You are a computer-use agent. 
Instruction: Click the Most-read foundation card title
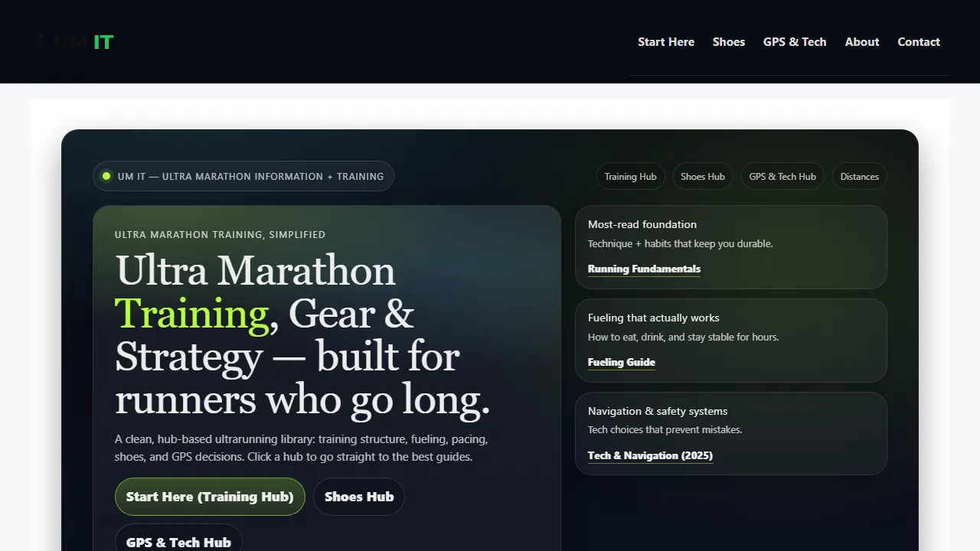(x=642, y=224)
